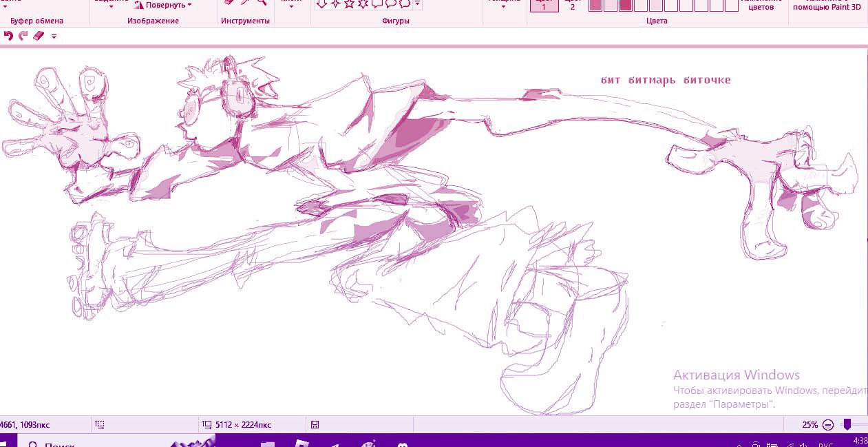Select the Magnifier tool in Инструменты
Image resolution: width=868 pixels, height=447 pixels.
262,2
